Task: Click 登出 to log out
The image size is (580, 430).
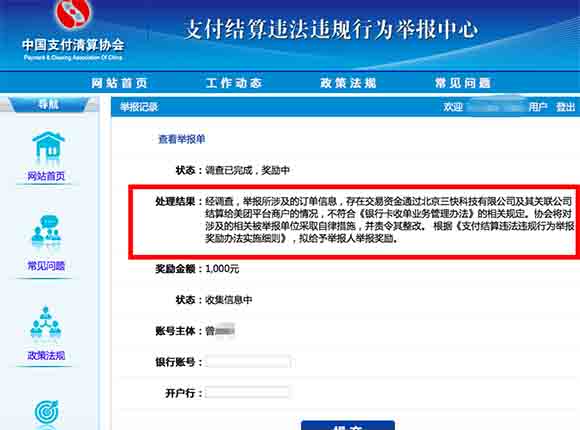Action: [566, 107]
